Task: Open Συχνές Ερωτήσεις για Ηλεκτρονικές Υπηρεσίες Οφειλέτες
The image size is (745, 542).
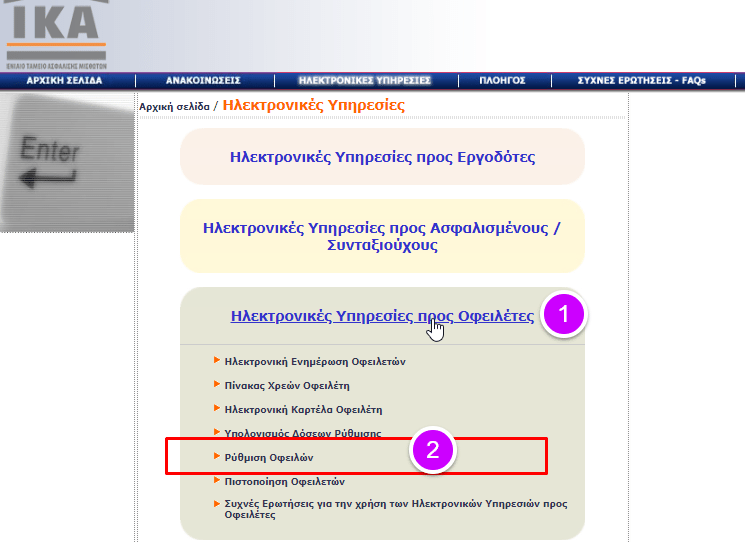Action: pyautogui.click(x=396, y=509)
